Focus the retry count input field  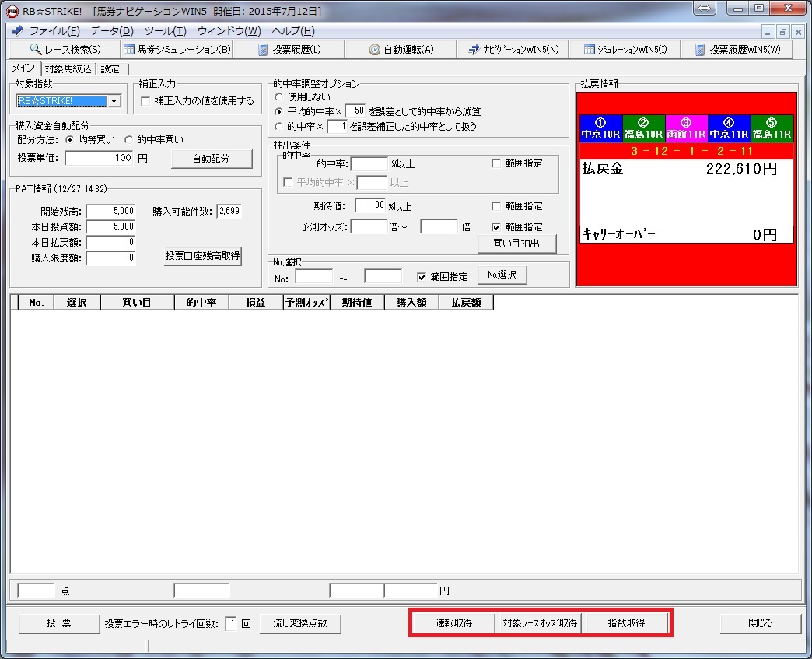click(231, 623)
